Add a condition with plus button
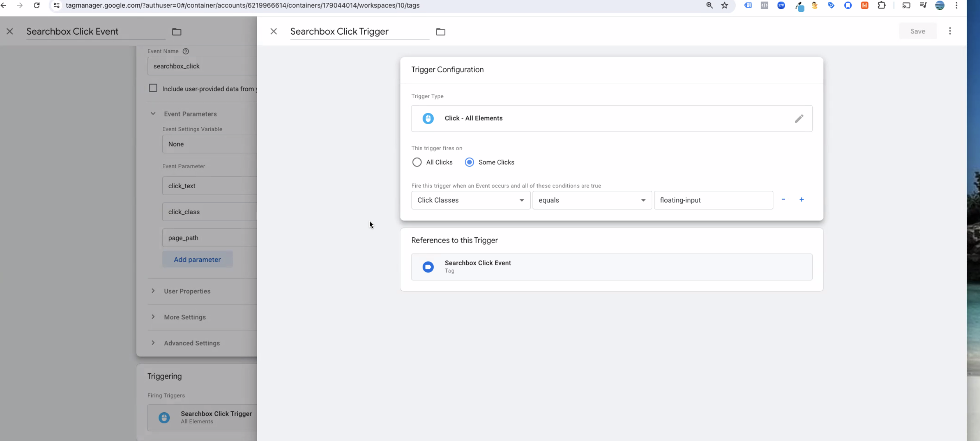 click(x=801, y=200)
